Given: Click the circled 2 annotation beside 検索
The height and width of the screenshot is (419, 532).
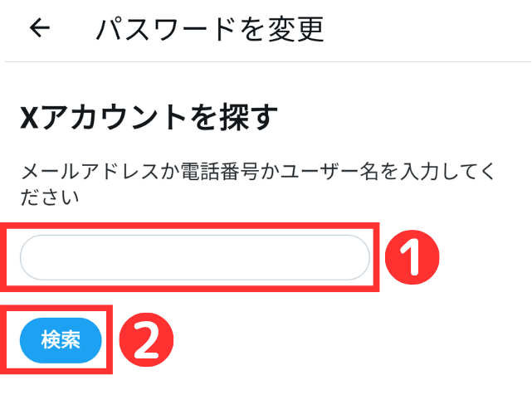Looking at the screenshot, I should coord(146,339).
